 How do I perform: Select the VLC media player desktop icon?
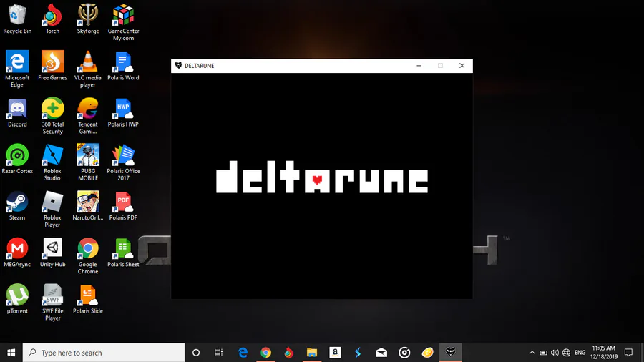coord(88,69)
